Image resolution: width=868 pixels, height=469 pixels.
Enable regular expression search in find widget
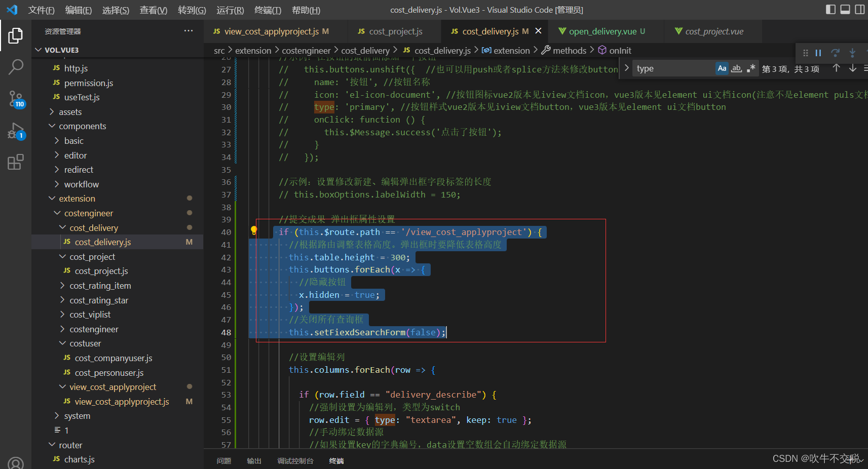click(x=751, y=68)
